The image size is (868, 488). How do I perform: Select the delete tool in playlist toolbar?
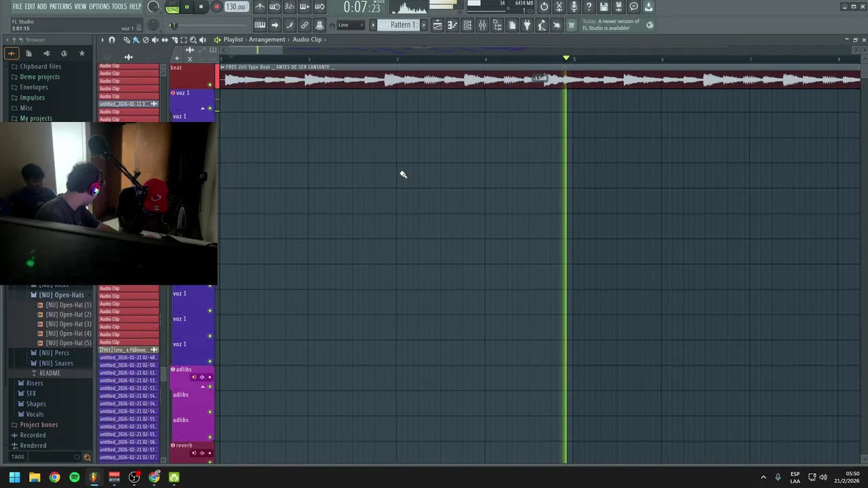coord(145,40)
